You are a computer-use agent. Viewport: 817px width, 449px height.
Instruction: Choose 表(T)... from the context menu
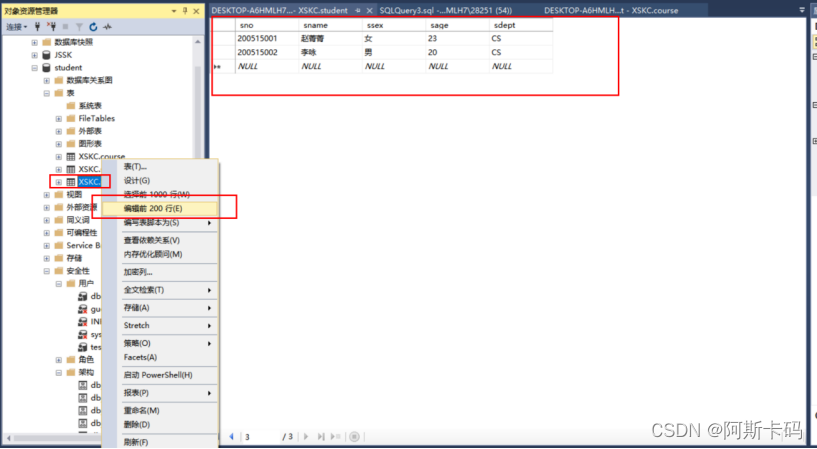[159, 167]
